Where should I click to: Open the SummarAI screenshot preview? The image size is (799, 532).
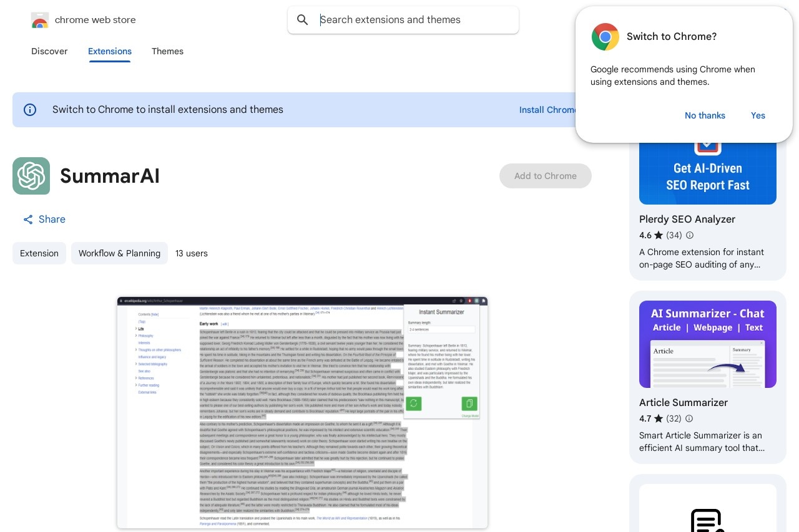pyautogui.click(x=302, y=412)
